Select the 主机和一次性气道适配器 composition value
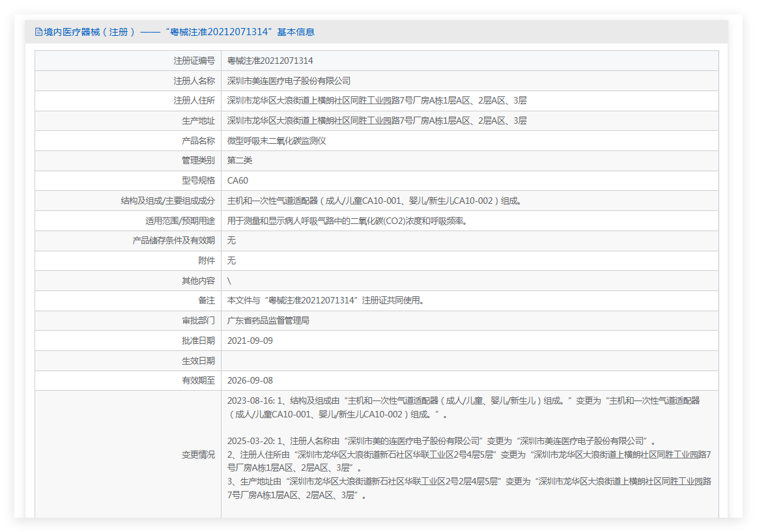Screen dimensions: 757x532 [374, 201]
